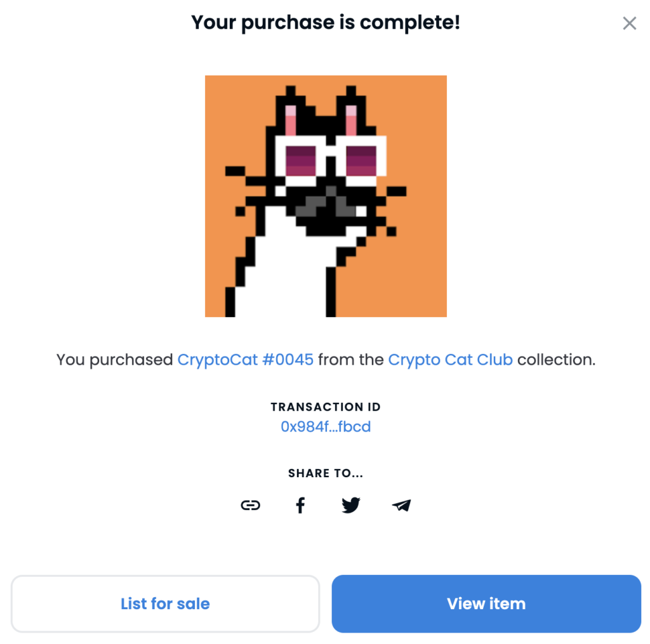Open the Crypto Cat Club collection link
Screen dimensions: 650x644
pyautogui.click(x=450, y=360)
